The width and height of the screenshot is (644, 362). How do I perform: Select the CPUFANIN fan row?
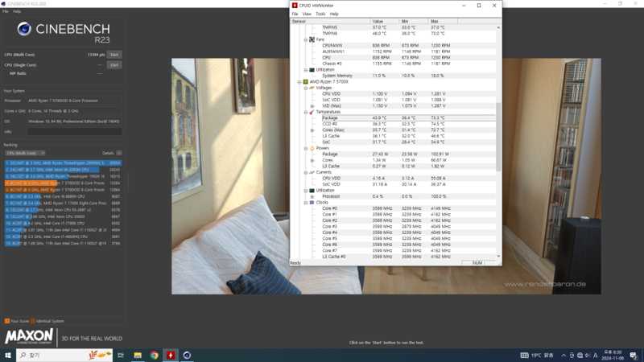409,46
